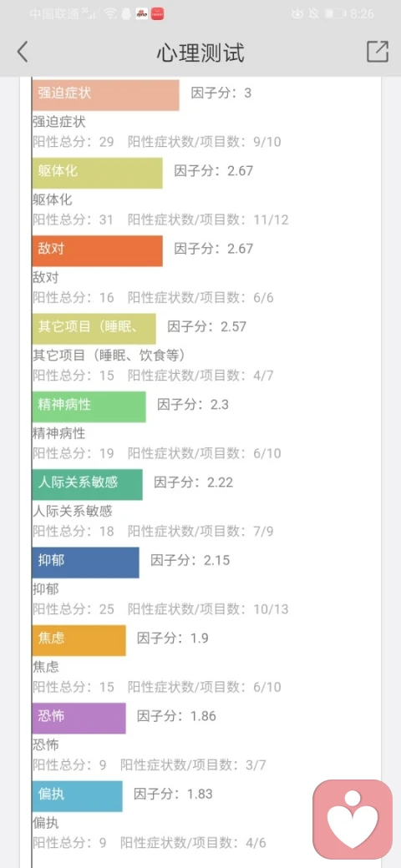The image size is (401, 868).
Task: Tap the Wi-Fi status icon
Action: [110, 14]
